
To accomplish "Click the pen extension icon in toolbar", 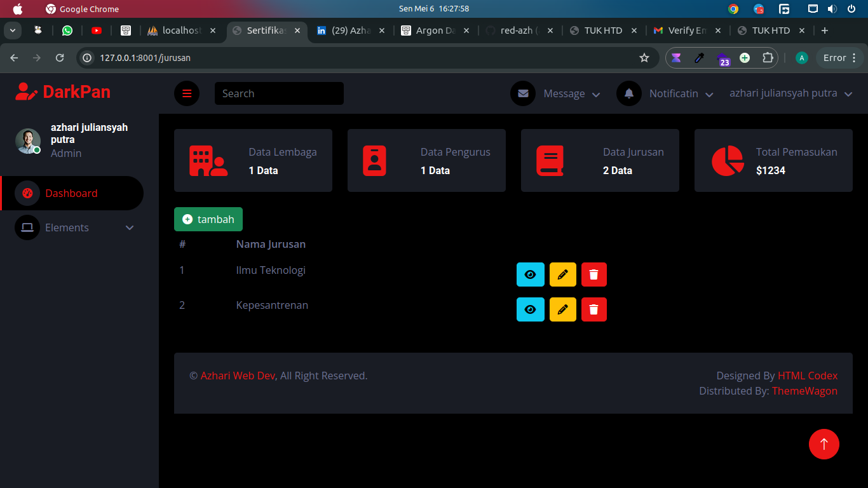I will [700, 58].
